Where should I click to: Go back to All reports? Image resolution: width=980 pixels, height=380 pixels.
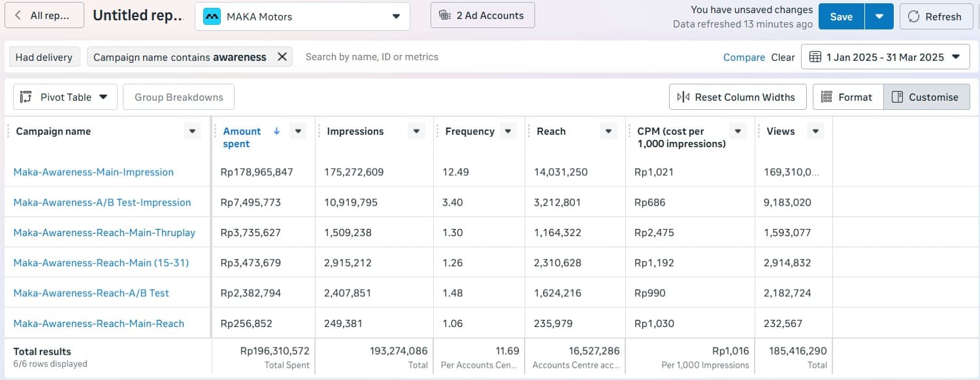pyautogui.click(x=44, y=15)
